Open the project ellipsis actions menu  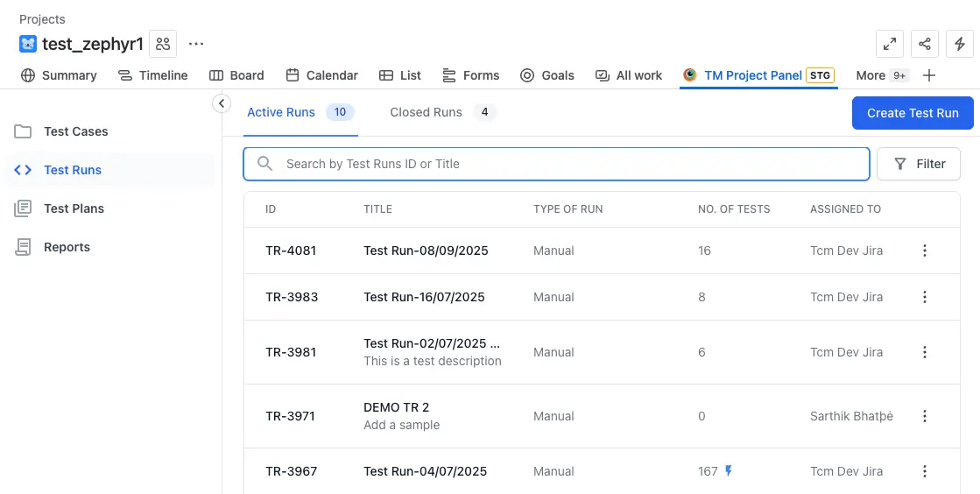coord(196,44)
